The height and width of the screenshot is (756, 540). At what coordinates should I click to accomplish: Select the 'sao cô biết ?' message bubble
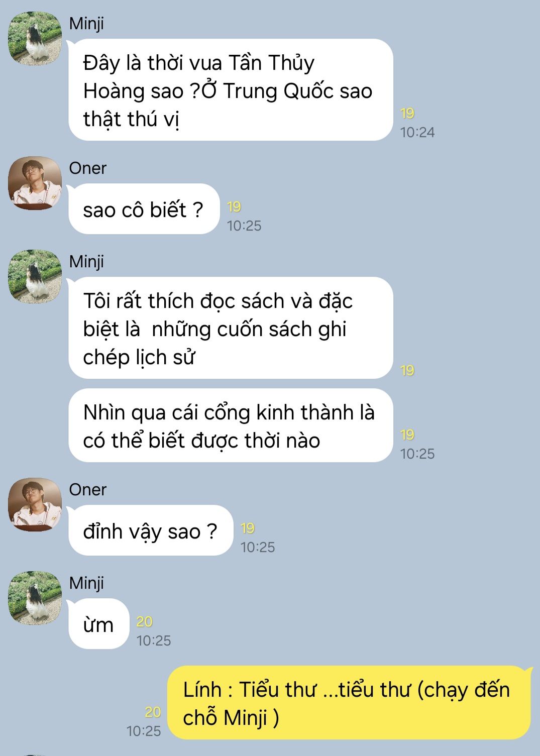click(x=144, y=209)
